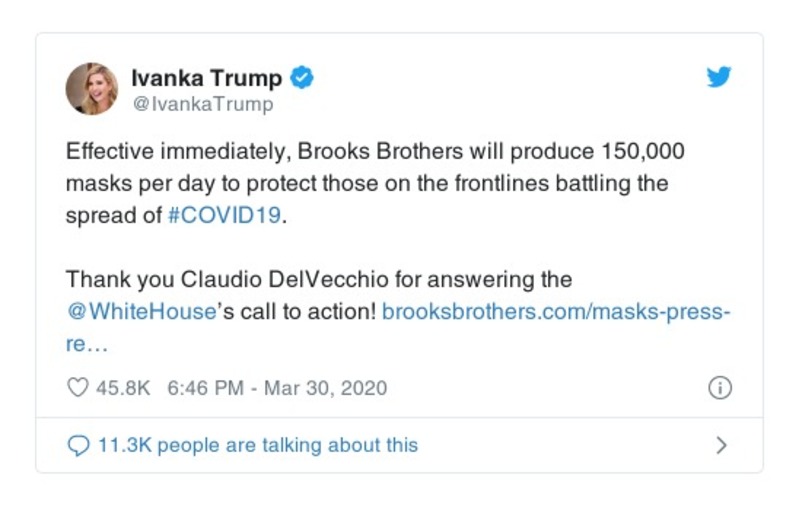Click the 45.8K like count
The image size is (799, 513).
(122, 388)
